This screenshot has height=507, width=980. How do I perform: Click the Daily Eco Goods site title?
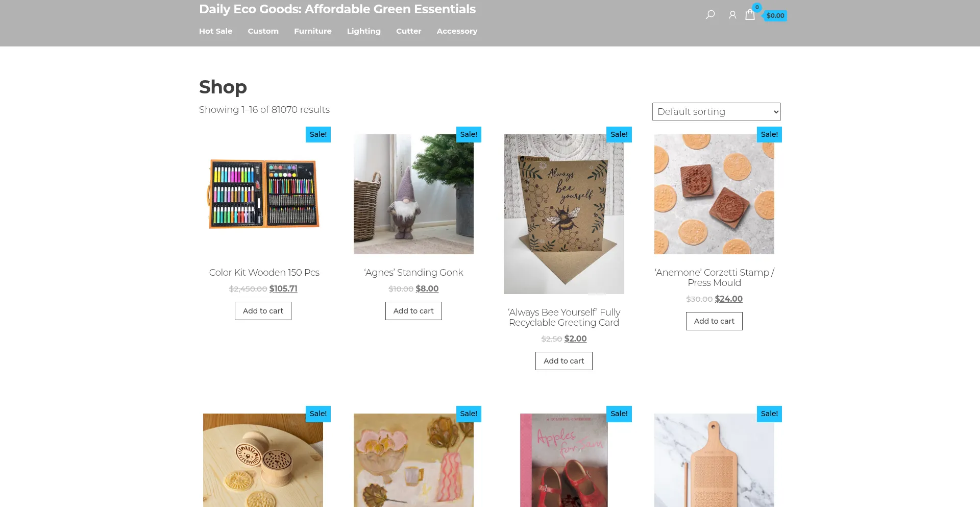pos(337,9)
